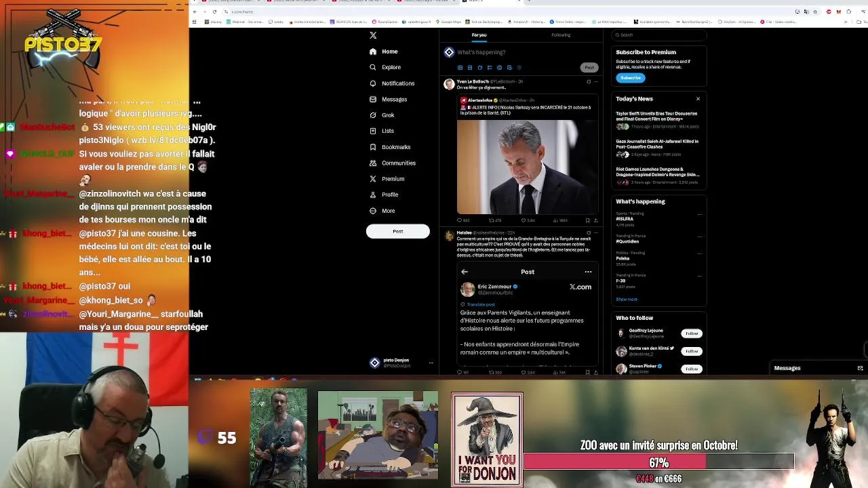868x488 pixels.
Task: Open Premium in the sidebar
Action: pos(387,179)
